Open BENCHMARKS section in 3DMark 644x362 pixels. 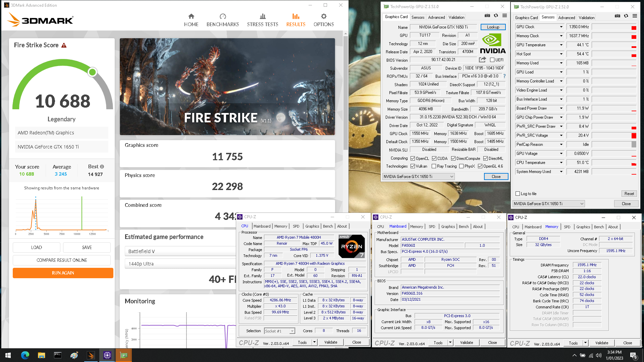[x=223, y=20]
